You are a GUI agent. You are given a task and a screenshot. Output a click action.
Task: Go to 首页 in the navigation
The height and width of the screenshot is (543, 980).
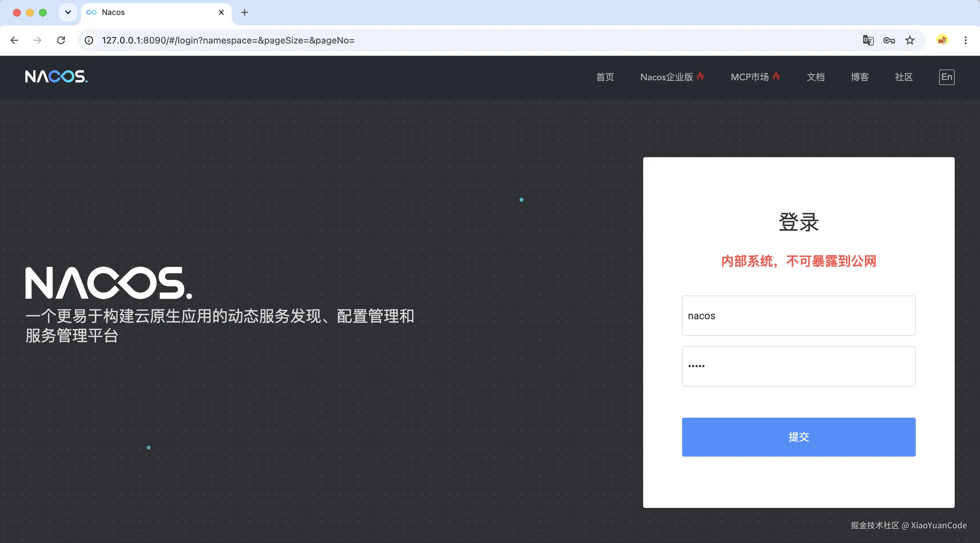pos(605,77)
